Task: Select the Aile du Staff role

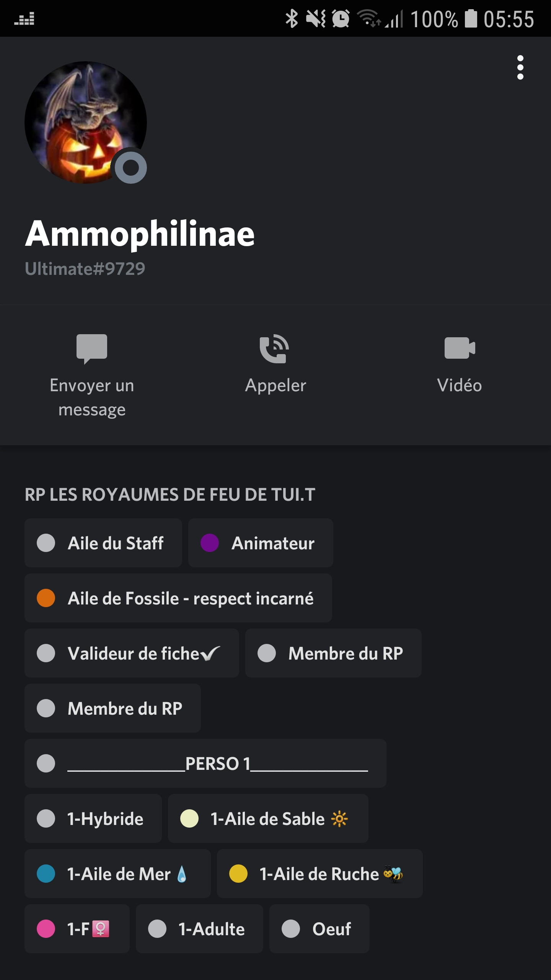Action: [103, 543]
